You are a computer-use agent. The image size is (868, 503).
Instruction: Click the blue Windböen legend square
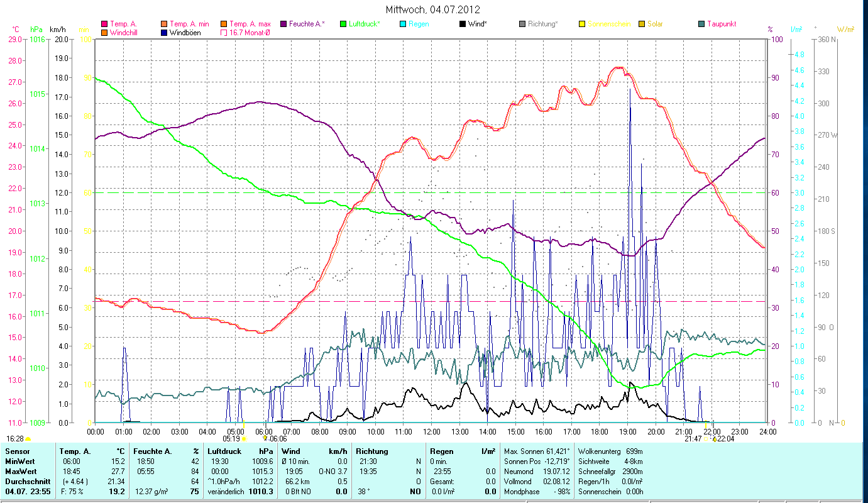[x=164, y=33]
